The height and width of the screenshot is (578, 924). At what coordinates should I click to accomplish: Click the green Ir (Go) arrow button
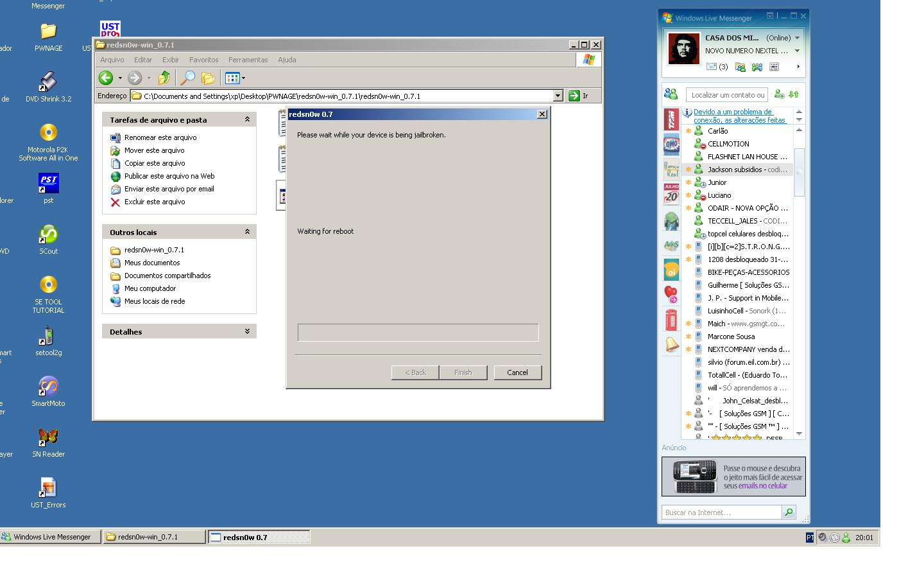[574, 96]
